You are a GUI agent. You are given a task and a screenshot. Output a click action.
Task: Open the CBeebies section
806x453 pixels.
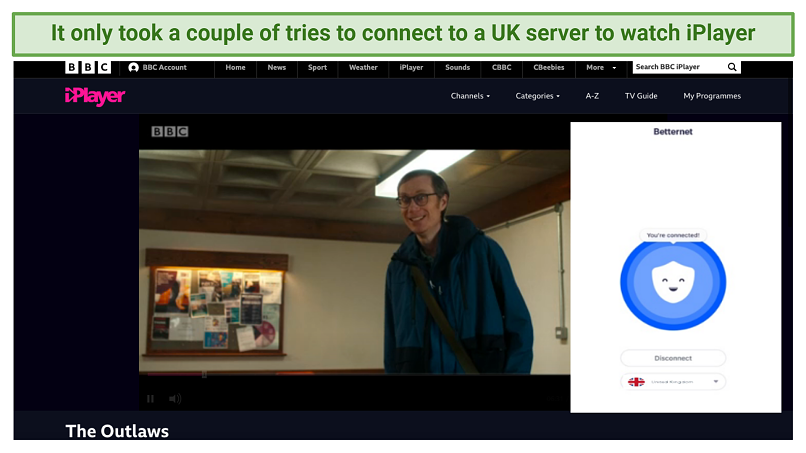(548, 67)
